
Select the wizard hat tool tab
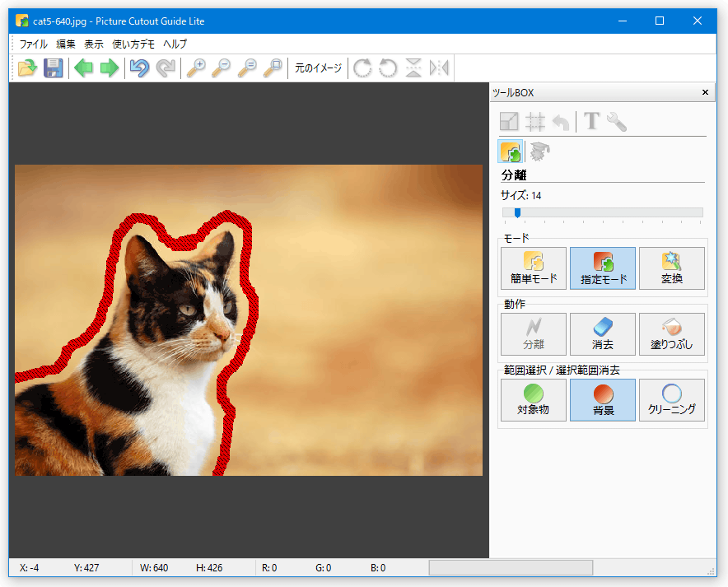(x=539, y=151)
